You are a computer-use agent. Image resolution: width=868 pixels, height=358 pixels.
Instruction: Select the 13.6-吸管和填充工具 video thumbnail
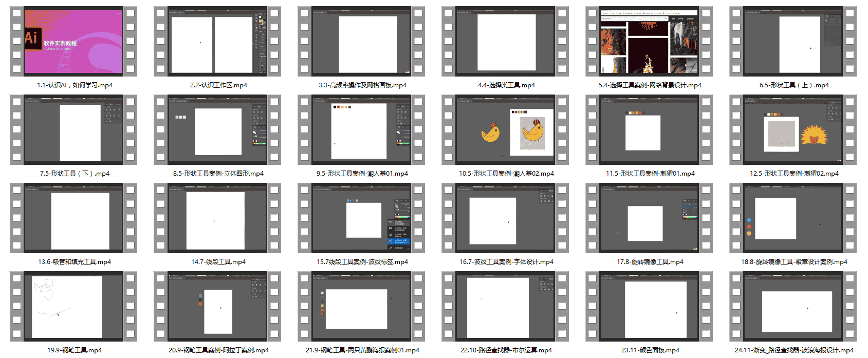(73, 218)
